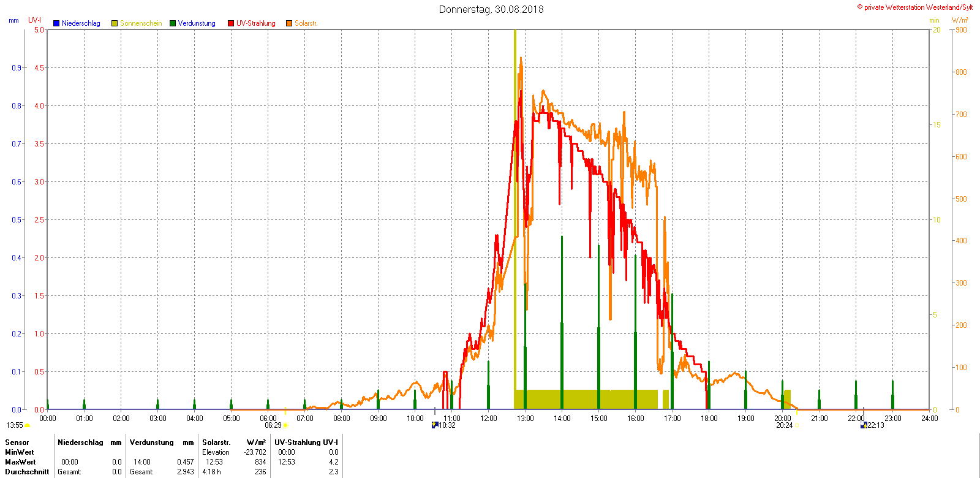The width and height of the screenshot is (980, 478).
Task: Click the Niederschlag column header in the table
Action: [80, 442]
